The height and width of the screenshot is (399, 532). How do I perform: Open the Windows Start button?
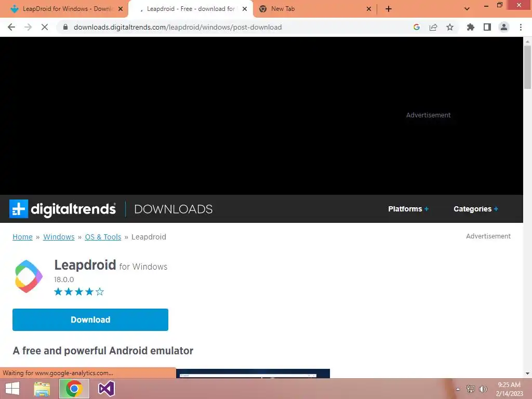point(12,389)
